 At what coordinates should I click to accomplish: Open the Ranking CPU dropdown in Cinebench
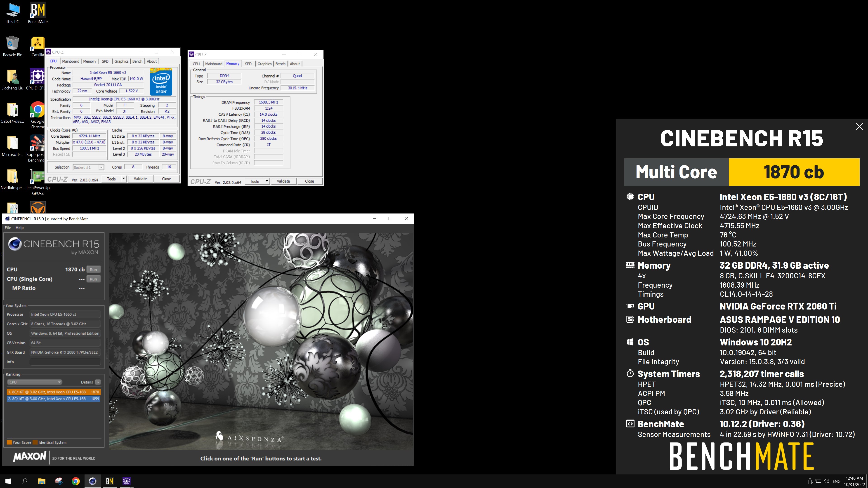click(34, 382)
